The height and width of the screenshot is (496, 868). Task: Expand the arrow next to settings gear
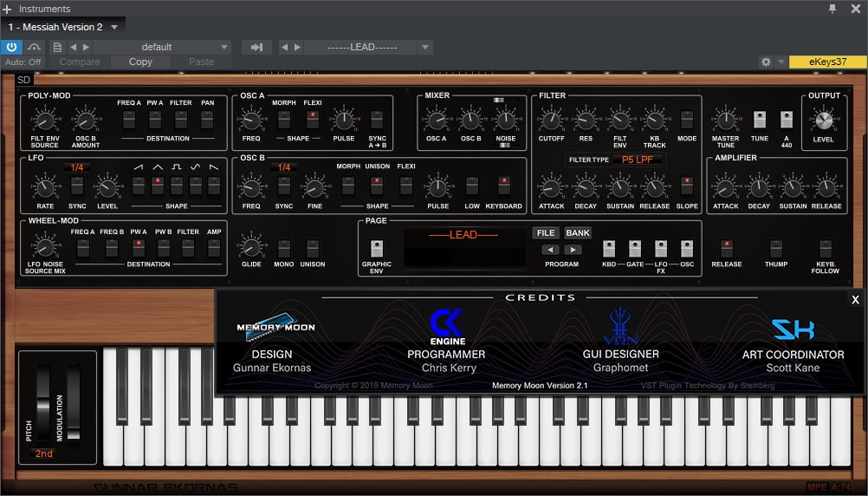point(781,62)
